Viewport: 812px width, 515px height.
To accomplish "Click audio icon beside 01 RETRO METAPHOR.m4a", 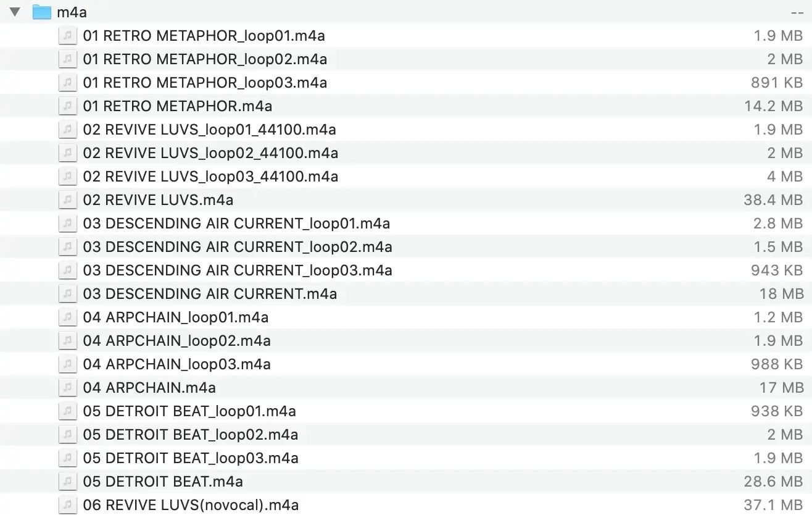I will click(67, 106).
